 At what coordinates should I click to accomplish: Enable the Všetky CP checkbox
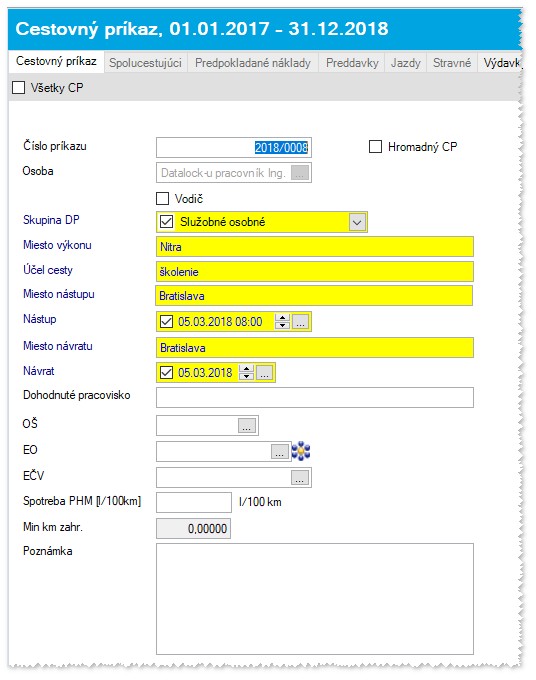(18, 88)
